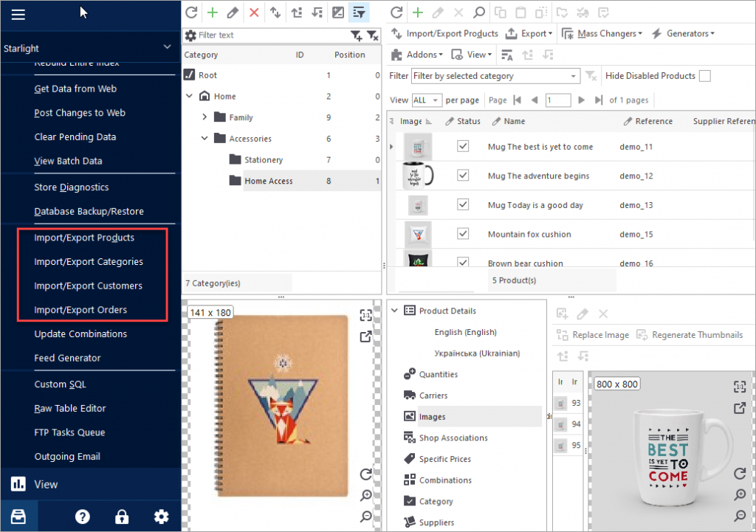Select the green plus icon to add a category

coord(212,12)
